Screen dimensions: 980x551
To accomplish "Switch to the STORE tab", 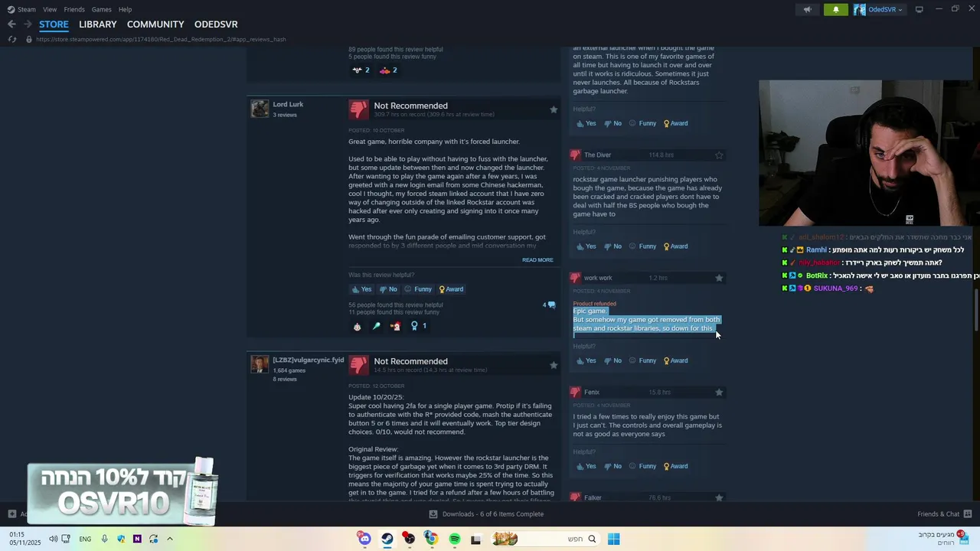I will 54,24.
